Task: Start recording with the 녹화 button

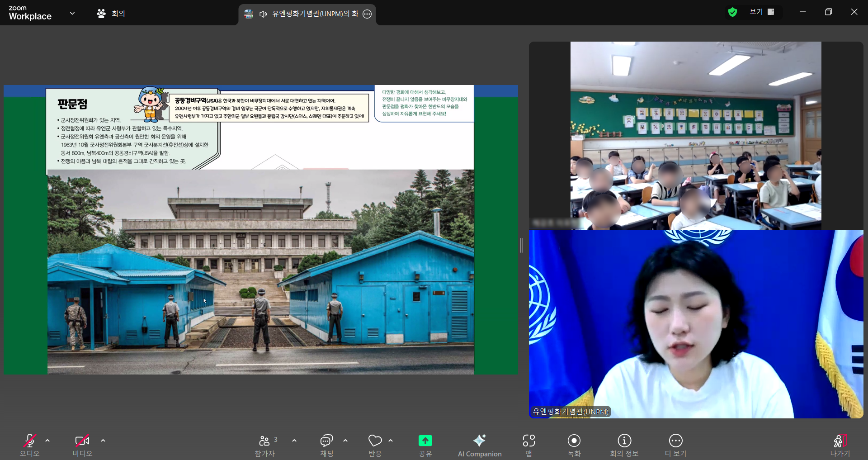Action: (x=574, y=441)
